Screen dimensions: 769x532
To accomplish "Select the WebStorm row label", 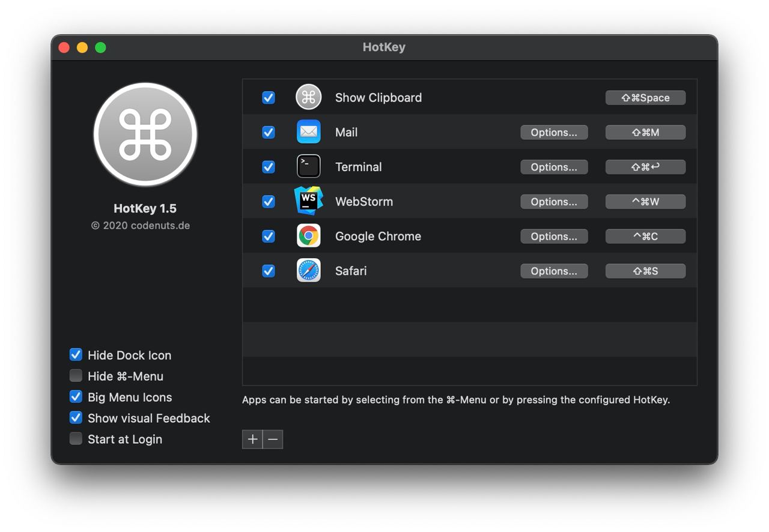I will [x=364, y=202].
